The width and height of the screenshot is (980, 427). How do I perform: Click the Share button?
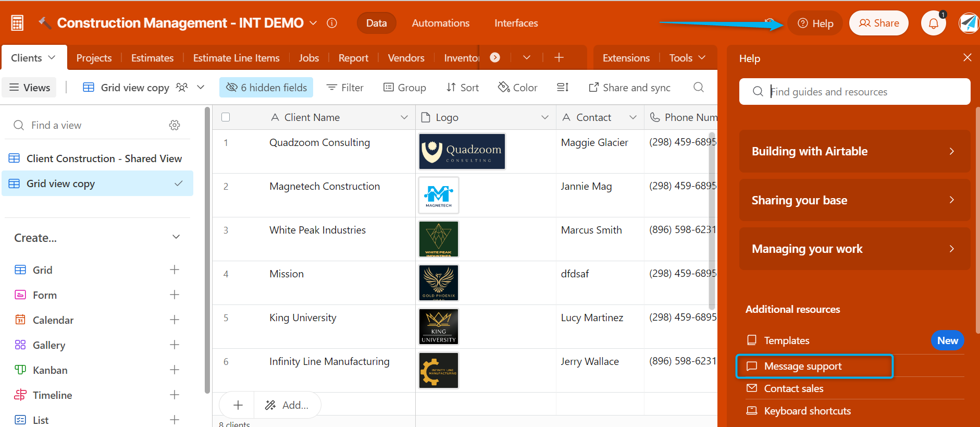coord(878,23)
